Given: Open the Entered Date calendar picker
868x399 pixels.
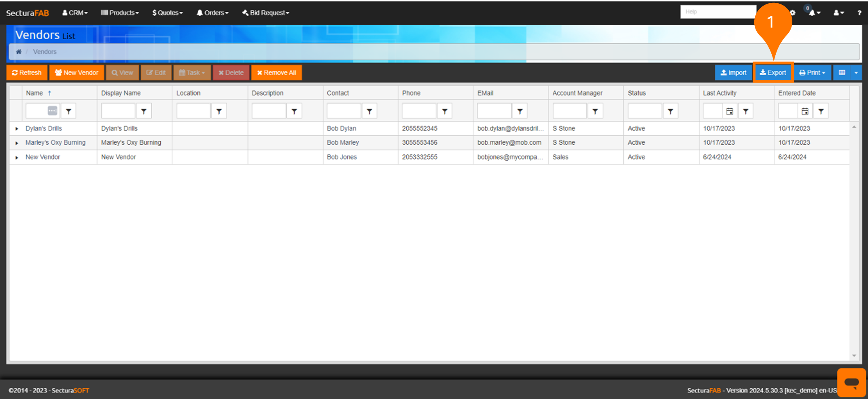Looking at the screenshot, I should click(x=805, y=111).
